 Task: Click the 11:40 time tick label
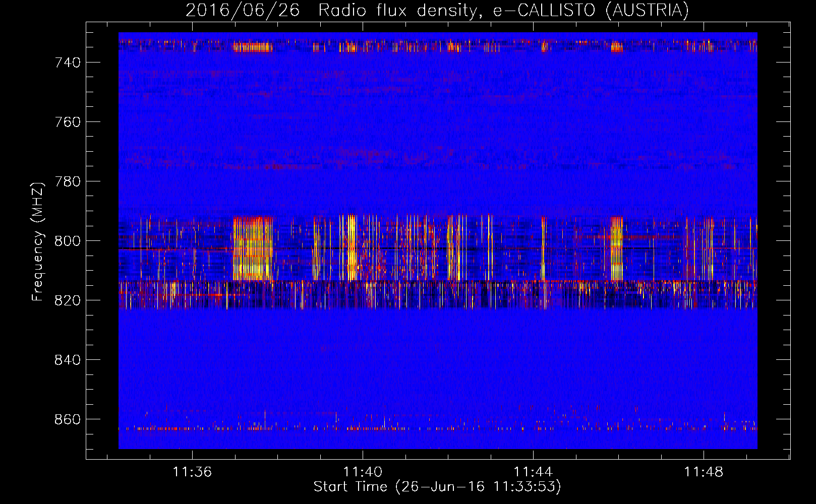click(x=363, y=472)
